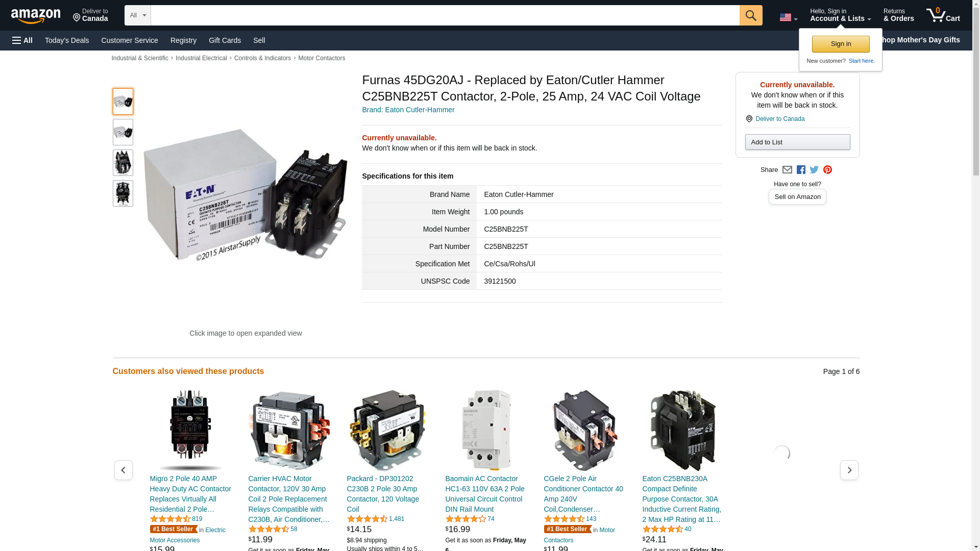Share product on Facebook icon
Image resolution: width=980 pixels, height=551 pixels.
(801, 170)
